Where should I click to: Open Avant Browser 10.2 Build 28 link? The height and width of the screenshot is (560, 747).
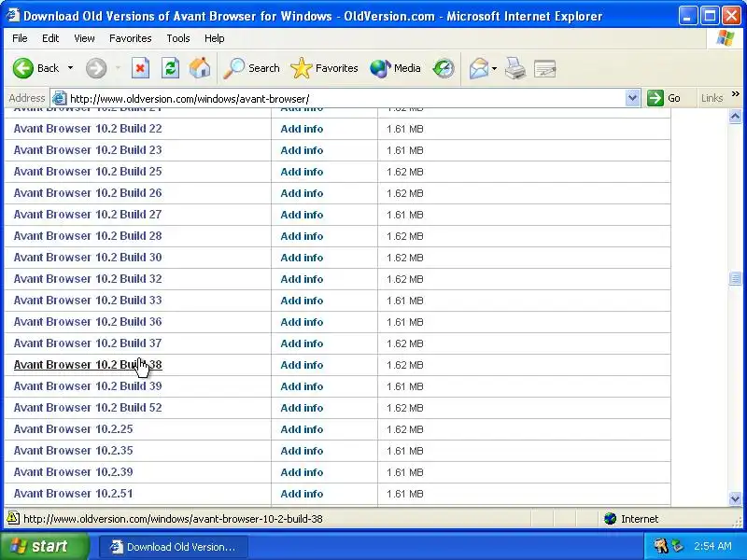(x=88, y=236)
